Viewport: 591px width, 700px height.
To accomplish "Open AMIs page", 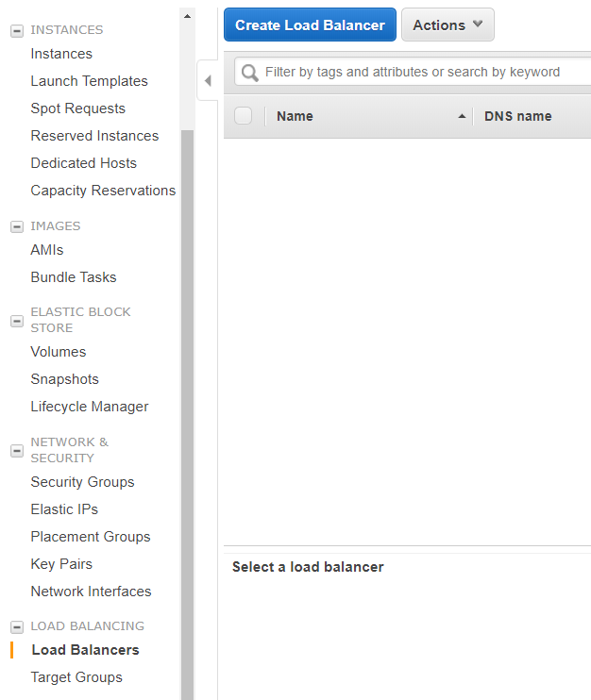I will pos(47,250).
